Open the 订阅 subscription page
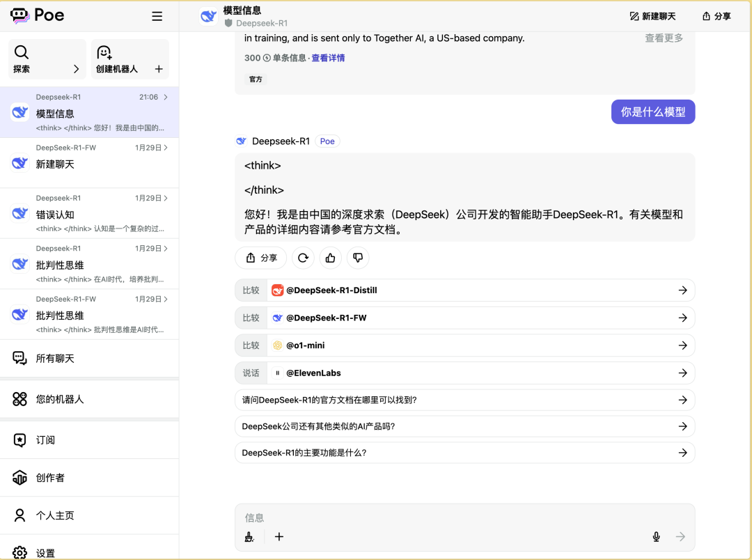 click(x=90, y=440)
